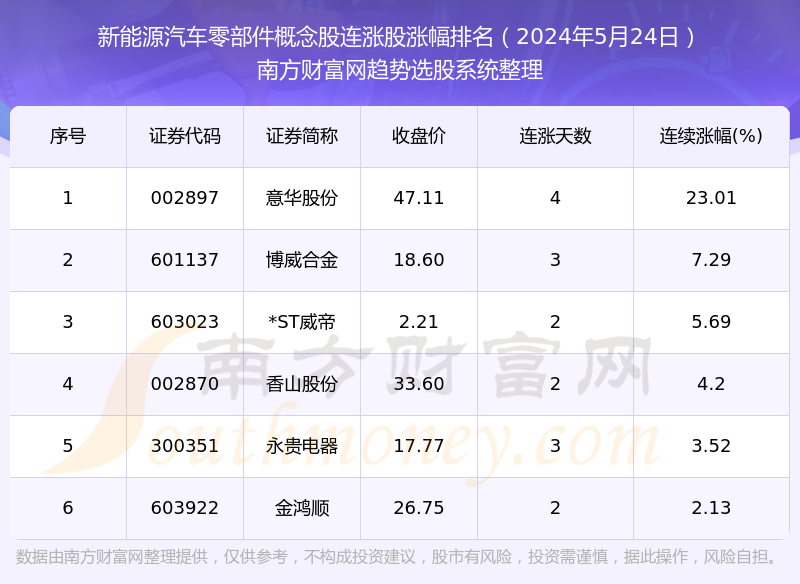Click the 证券简称 column header
This screenshot has height=584, width=800.
pyautogui.click(x=302, y=136)
